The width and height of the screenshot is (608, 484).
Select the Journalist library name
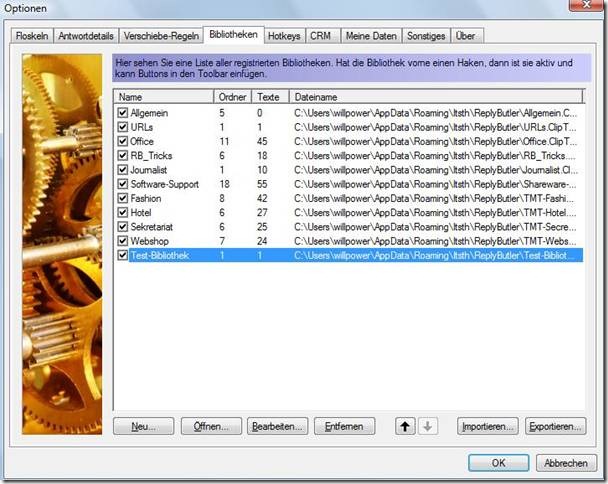[149, 170]
